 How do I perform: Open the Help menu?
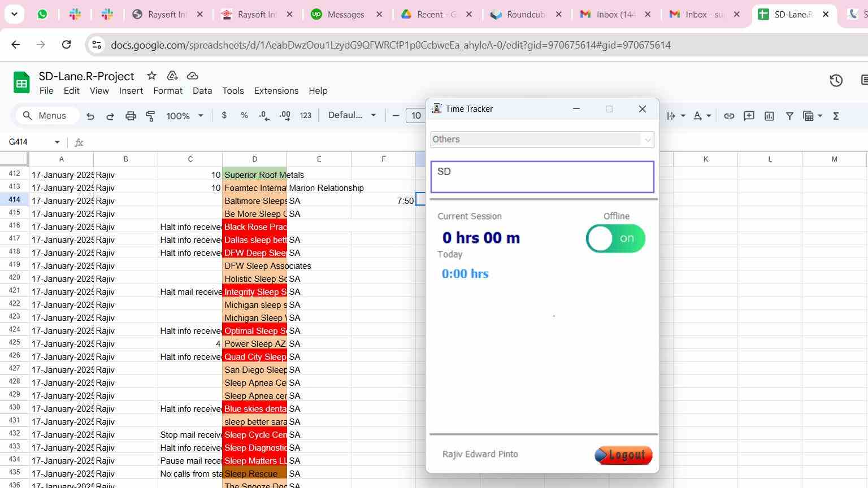point(318,90)
